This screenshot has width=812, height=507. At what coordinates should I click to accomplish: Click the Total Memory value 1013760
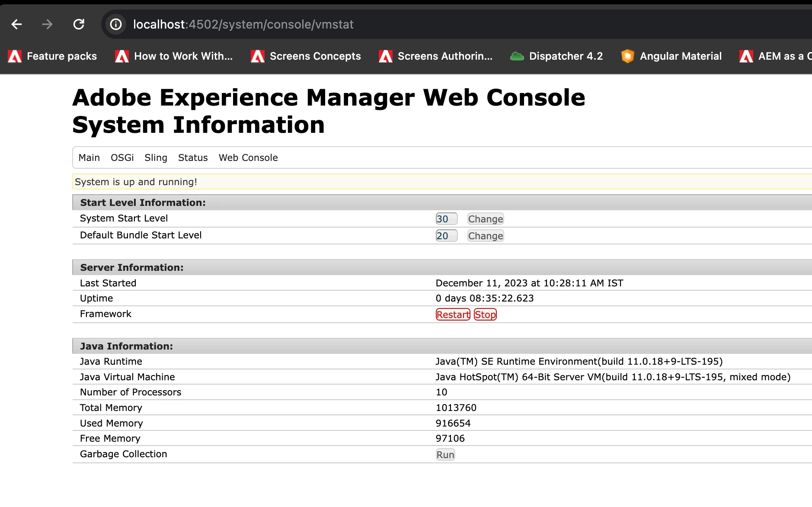coord(456,408)
